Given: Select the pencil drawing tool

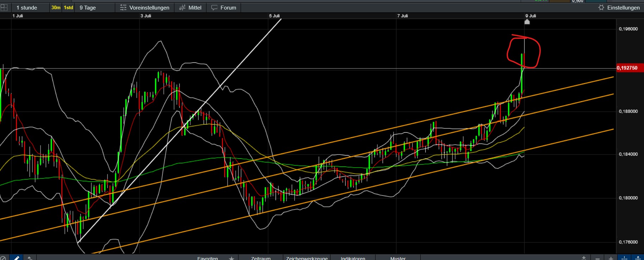Looking at the screenshot, I should click(x=16, y=258).
